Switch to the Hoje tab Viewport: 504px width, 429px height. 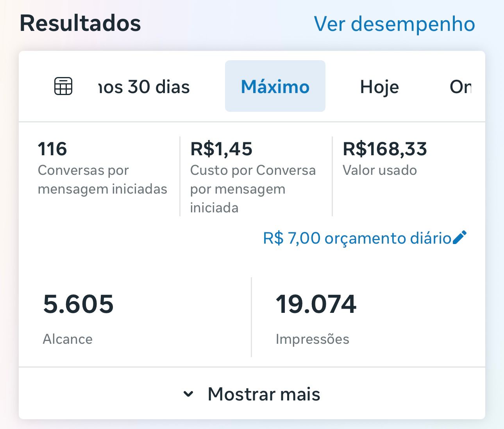[379, 86]
